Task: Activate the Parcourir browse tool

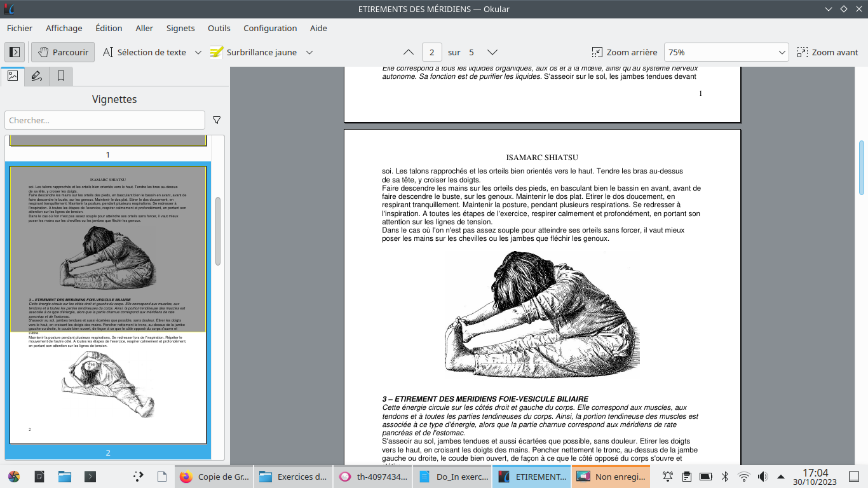Action: pyautogui.click(x=63, y=52)
